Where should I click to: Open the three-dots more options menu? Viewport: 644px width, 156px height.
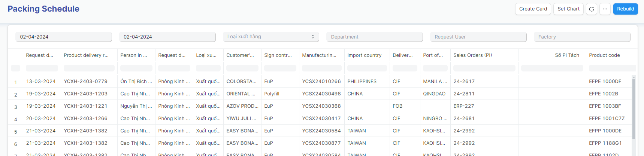coord(605,9)
